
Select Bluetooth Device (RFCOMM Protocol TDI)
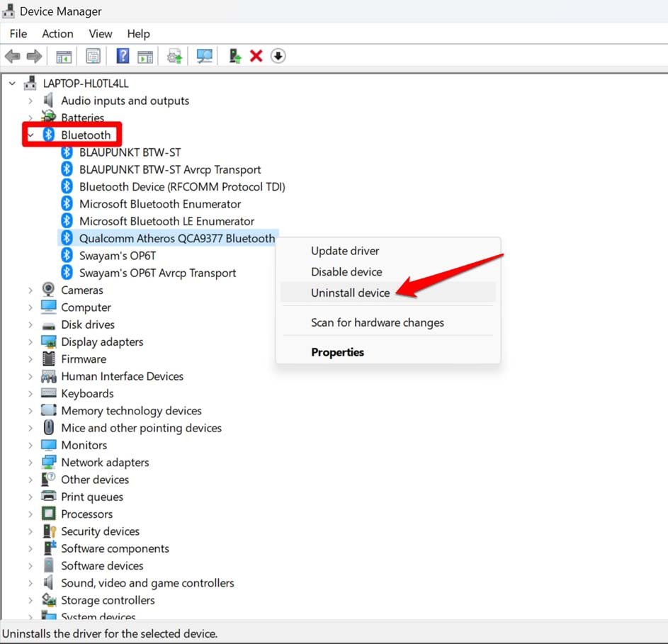tap(182, 186)
